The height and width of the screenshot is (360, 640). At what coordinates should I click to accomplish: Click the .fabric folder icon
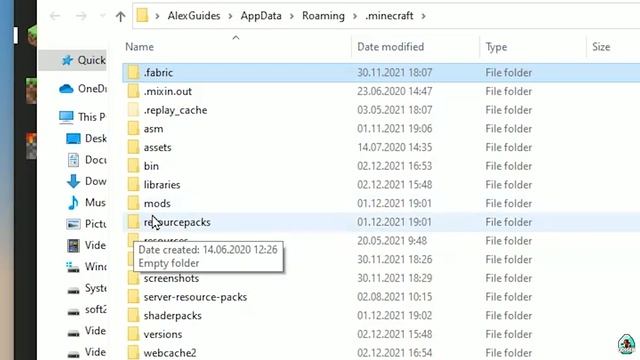[x=133, y=73]
